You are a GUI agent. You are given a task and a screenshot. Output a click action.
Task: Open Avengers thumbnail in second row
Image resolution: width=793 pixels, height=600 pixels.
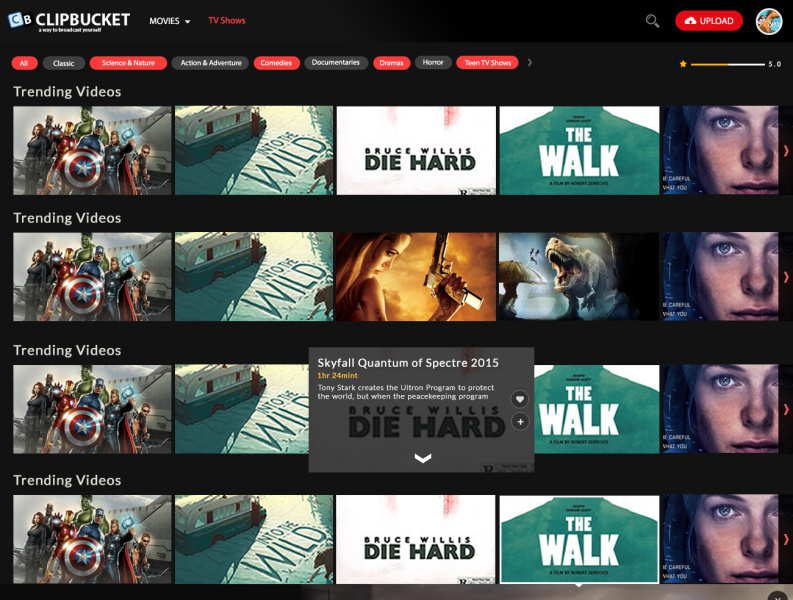(92, 277)
